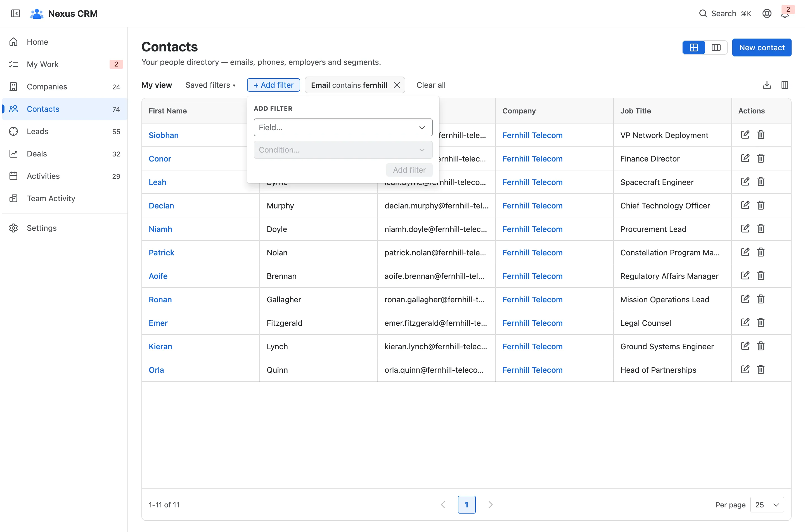
Task: Open Team Activity page
Action: point(65,198)
